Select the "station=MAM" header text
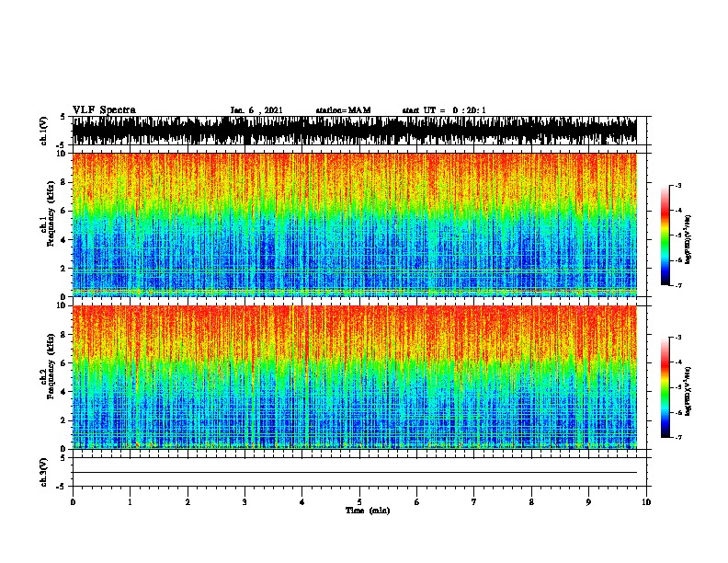The image size is (728, 563). pyautogui.click(x=343, y=110)
